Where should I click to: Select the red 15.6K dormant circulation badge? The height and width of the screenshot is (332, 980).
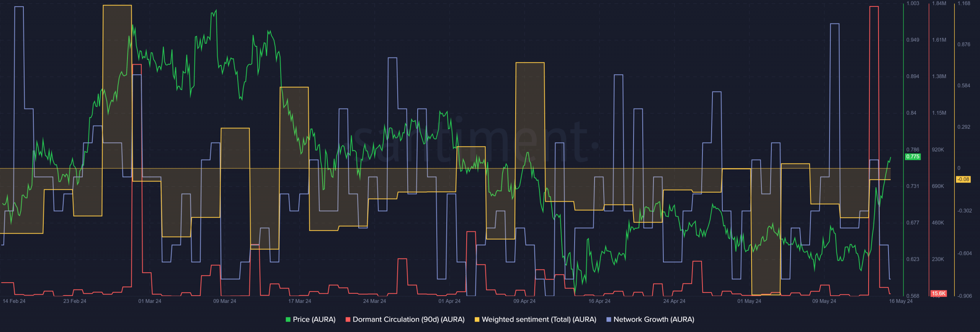click(938, 293)
